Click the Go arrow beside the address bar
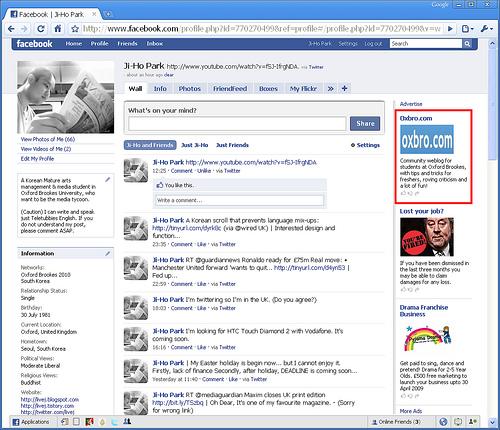500x430 pixels. pyautogui.click(x=450, y=29)
